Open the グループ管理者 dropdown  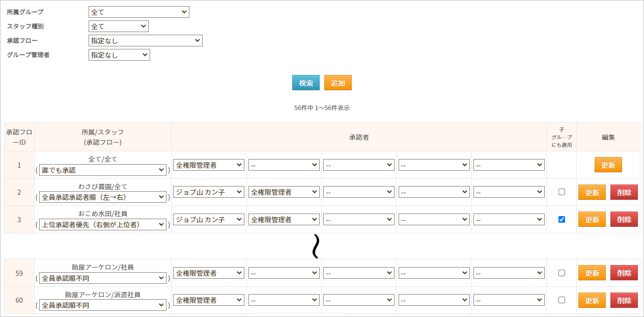click(x=119, y=55)
